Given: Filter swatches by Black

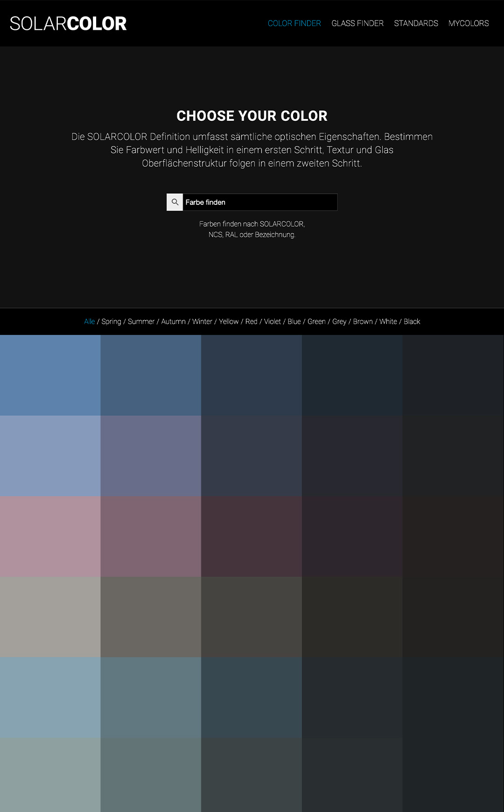Looking at the screenshot, I should click(x=412, y=322).
